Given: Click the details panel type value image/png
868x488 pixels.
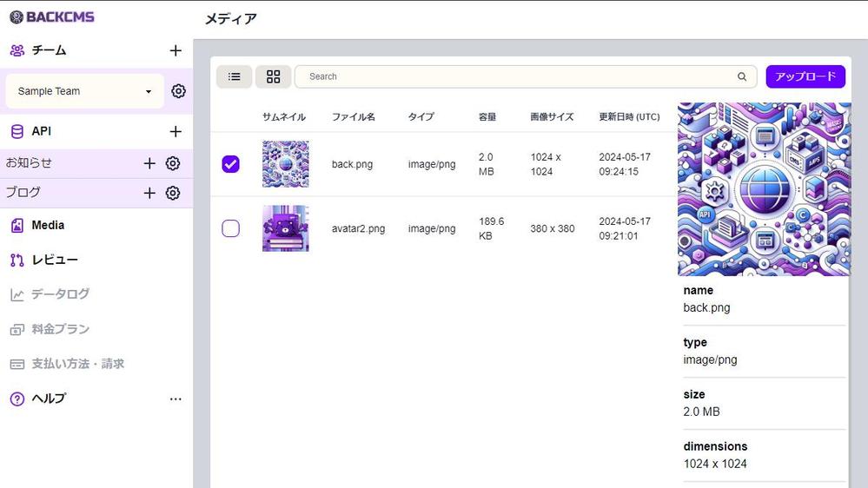Looking at the screenshot, I should coord(710,359).
